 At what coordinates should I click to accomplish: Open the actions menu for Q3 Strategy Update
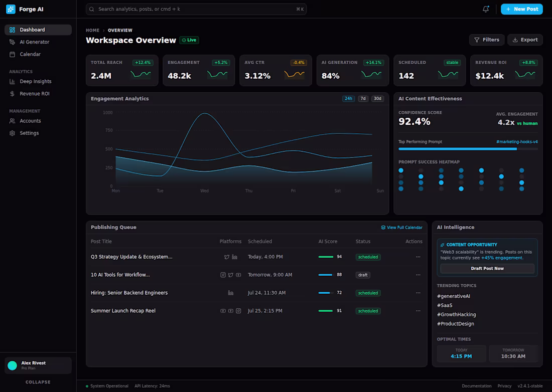[x=418, y=257]
